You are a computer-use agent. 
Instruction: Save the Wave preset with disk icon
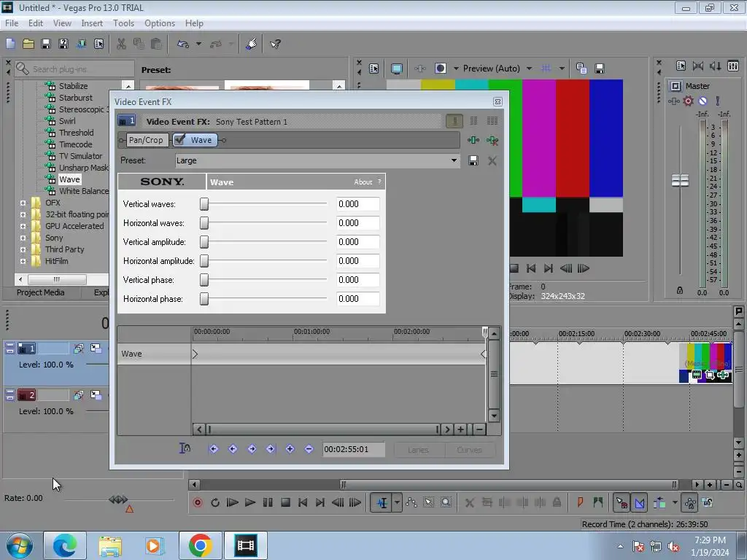[473, 160]
